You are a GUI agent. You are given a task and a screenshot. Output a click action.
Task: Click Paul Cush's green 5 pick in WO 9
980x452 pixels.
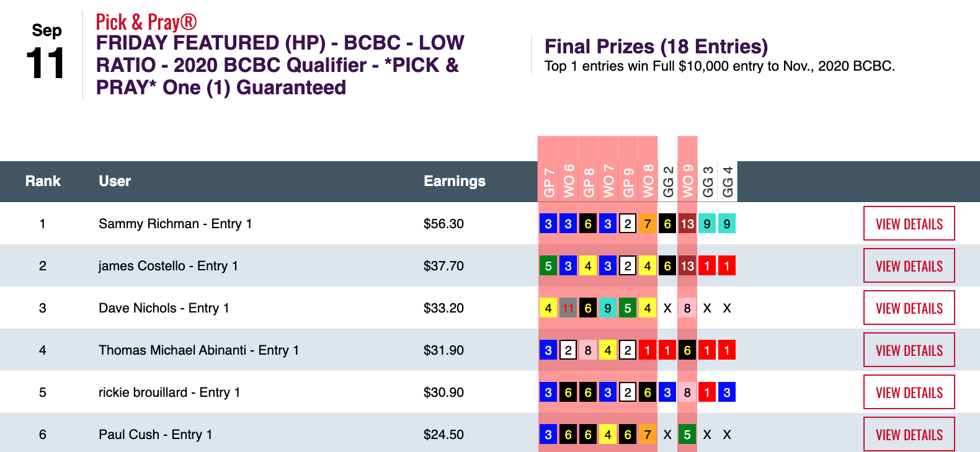tap(687, 435)
